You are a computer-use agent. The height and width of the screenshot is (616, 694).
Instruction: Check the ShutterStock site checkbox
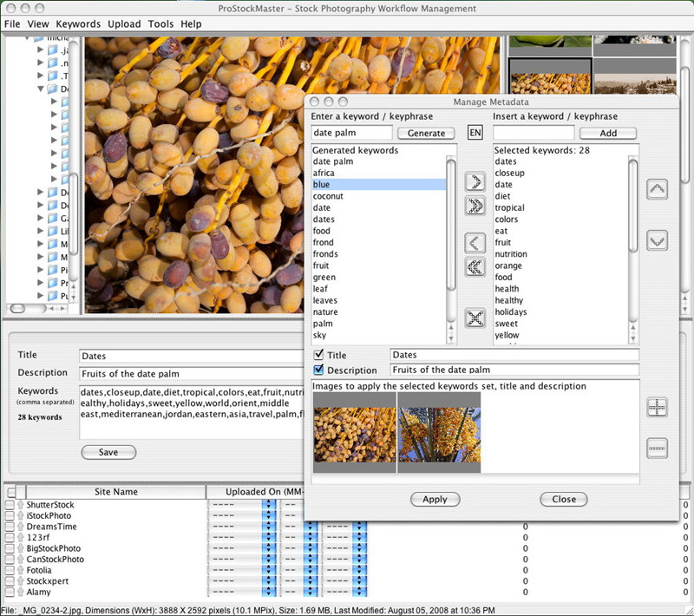(x=10, y=504)
